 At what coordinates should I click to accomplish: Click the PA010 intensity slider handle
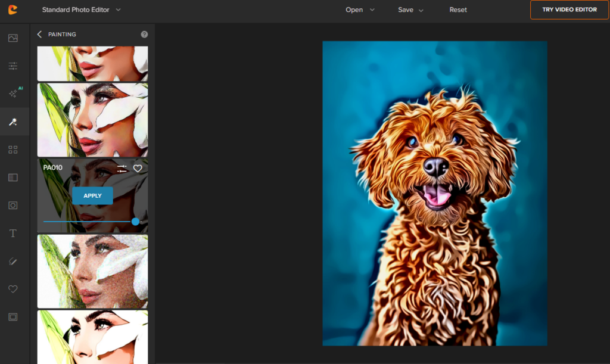click(x=135, y=222)
